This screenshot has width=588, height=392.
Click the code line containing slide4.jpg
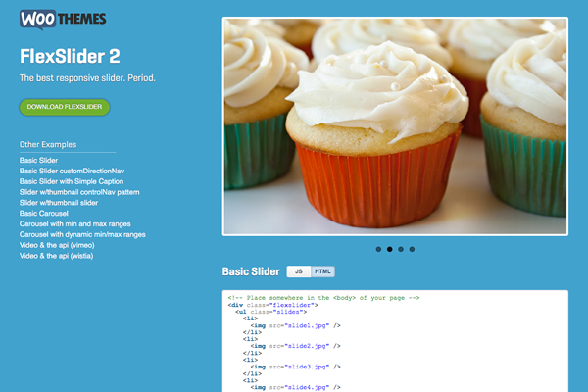(x=296, y=387)
